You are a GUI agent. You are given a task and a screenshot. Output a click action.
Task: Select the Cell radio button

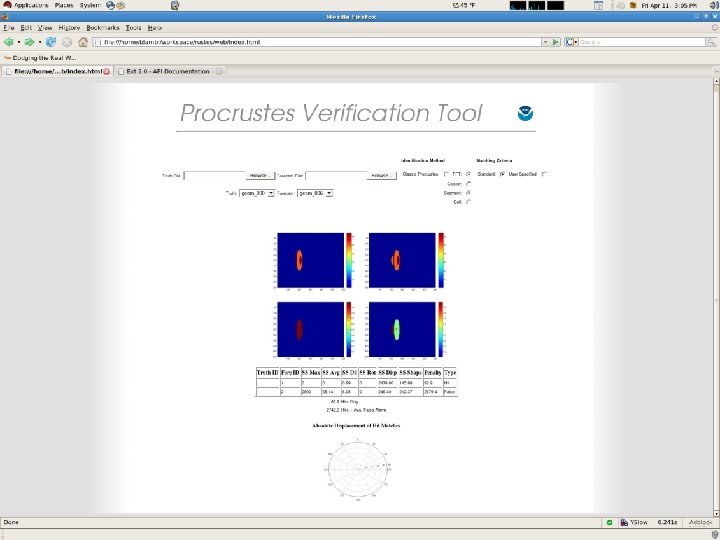(x=468, y=202)
